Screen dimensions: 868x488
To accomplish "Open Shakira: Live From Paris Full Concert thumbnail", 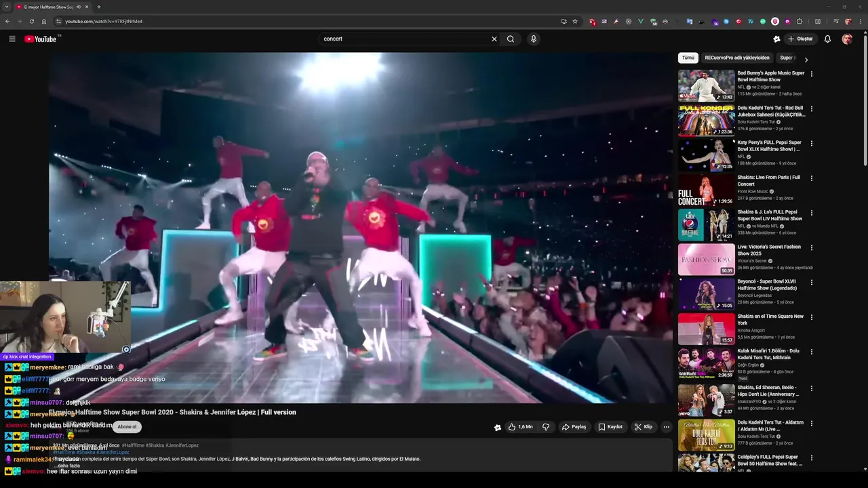I will tap(706, 190).
